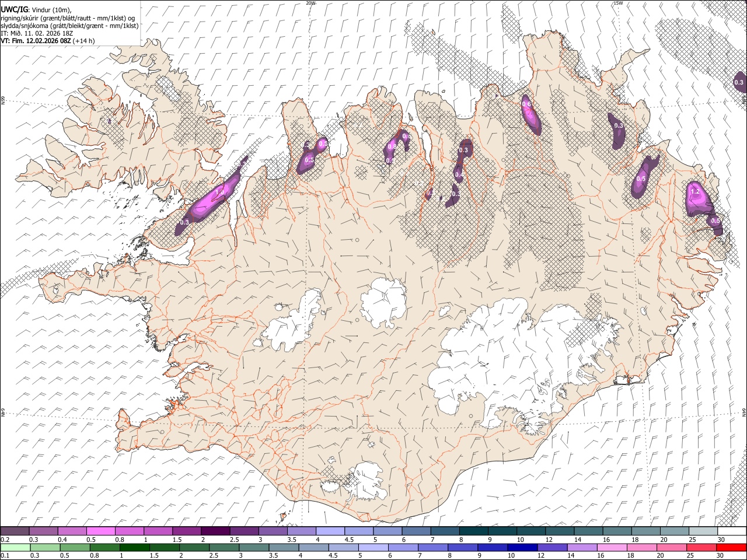The width and height of the screenshot is (747, 560).
Task: Click the 0.6 snowfall value on the north coast
Action: tap(526, 104)
